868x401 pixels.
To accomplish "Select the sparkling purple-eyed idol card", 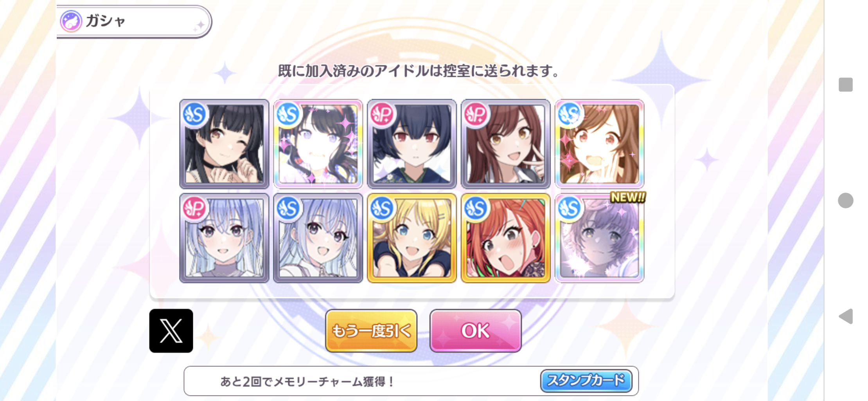I will [x=318, y=144].
